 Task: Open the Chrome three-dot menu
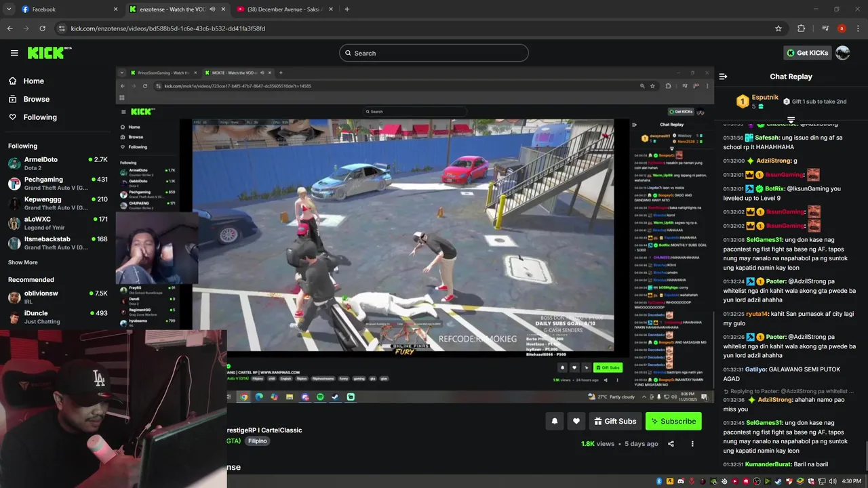pos(858,28)
